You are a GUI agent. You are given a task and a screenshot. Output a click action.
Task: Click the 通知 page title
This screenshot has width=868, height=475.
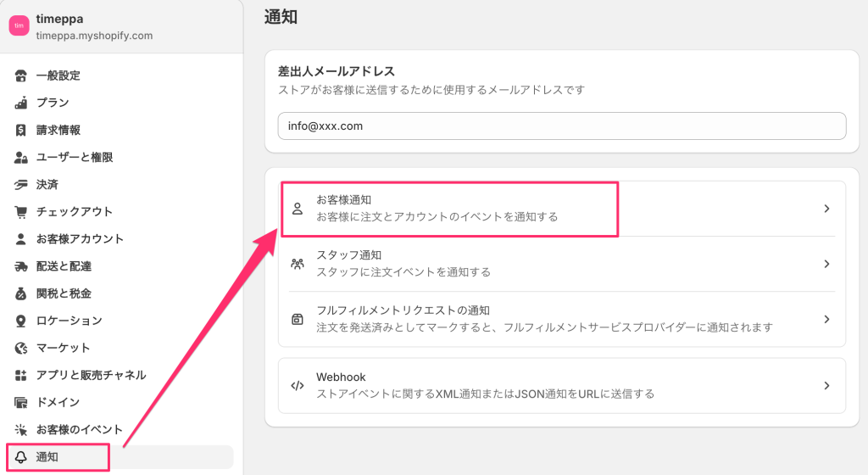click(281, 17)
